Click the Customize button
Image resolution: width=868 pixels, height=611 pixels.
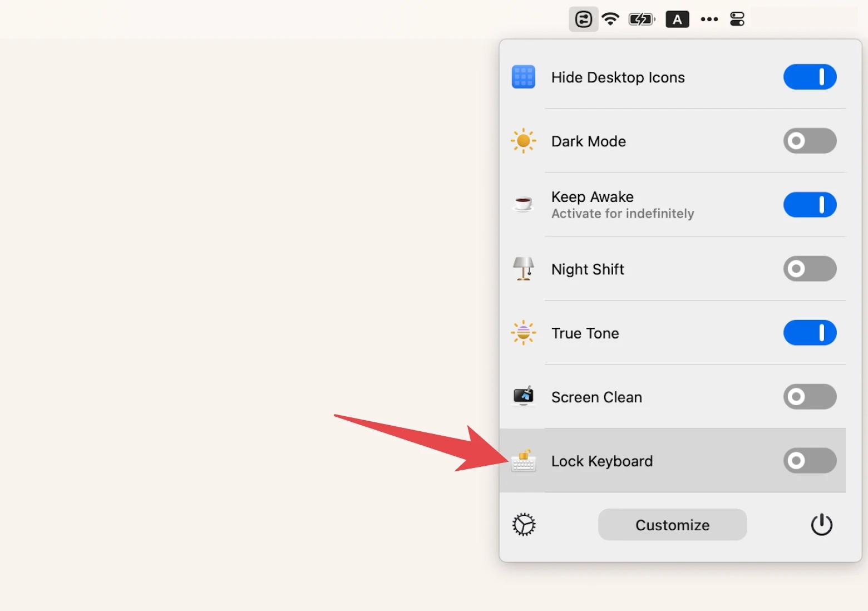tap(672, 525)
